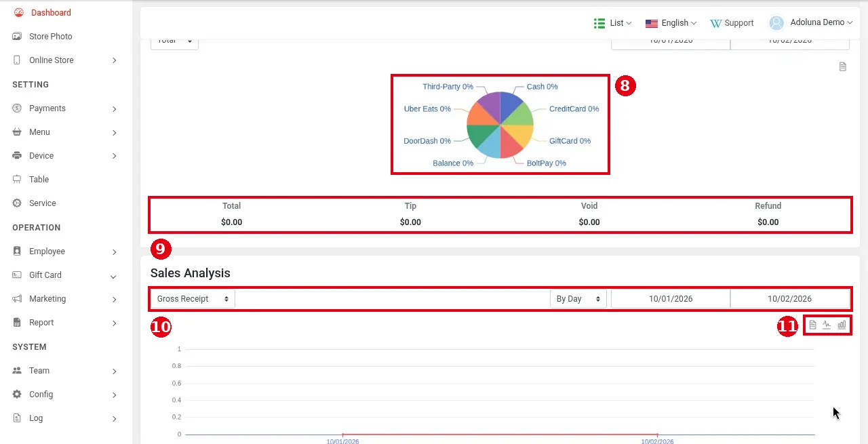This screenshot has width=868, height=444.
Task: Click the Config cog icon
Action: [x=17, y=394]
